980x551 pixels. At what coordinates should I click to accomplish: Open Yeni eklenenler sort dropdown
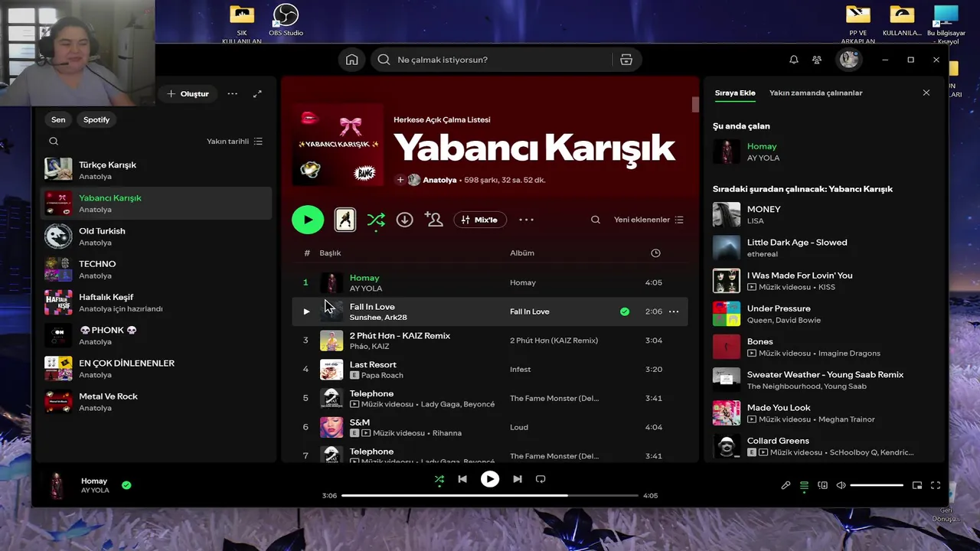click(648, 220)
